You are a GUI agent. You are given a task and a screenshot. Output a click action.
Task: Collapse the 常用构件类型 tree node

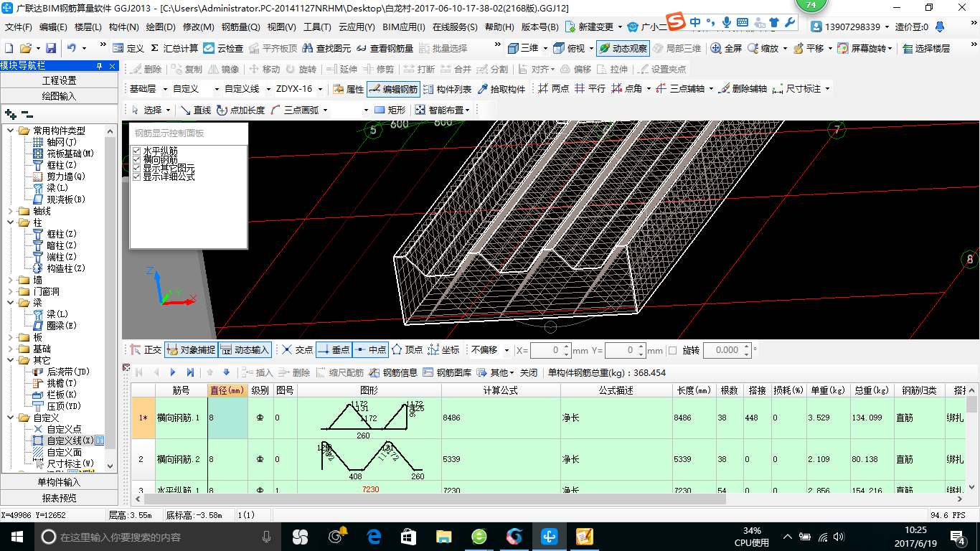[10, 131]
